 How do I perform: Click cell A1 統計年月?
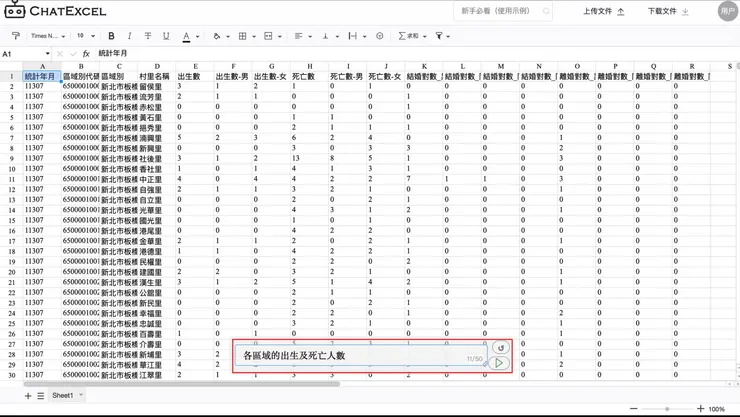[x=42, y=76]
